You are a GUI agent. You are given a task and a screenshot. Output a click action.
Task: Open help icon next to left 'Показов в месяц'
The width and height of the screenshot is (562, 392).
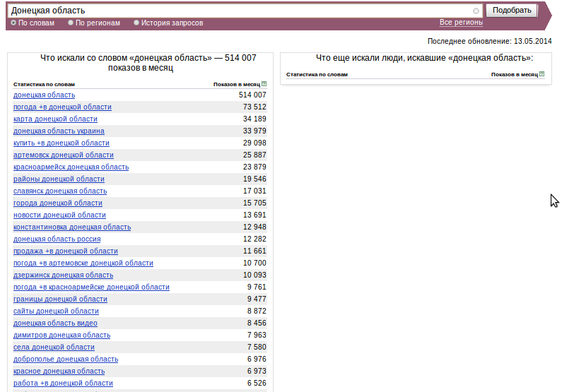[x=264, y=84]
